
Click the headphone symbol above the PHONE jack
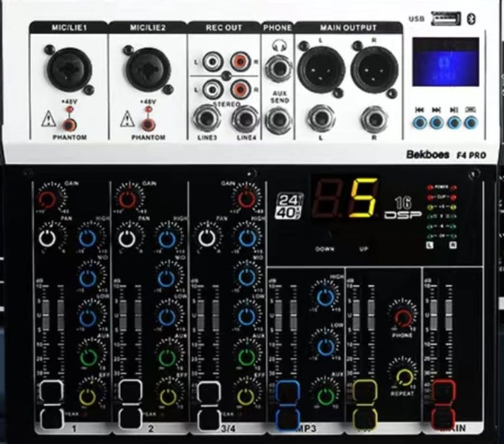click(x=279, y=46)
